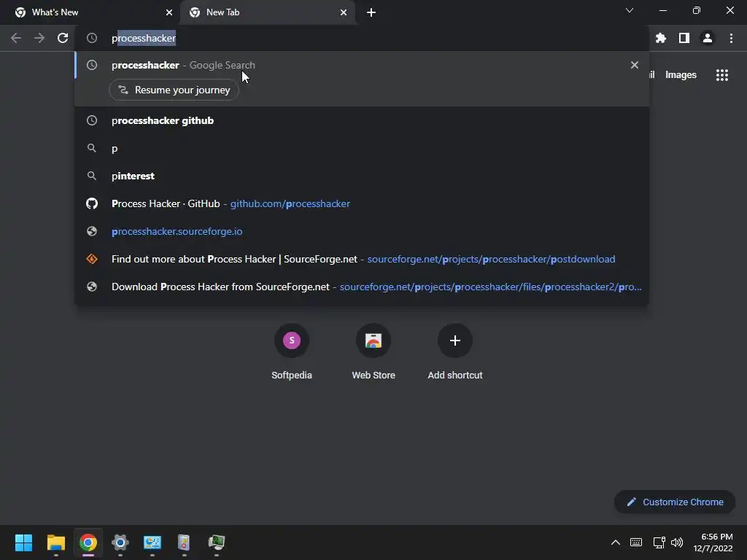Switch to What's New tab
This screenshot has width=747, height=560.
point(90,12)
